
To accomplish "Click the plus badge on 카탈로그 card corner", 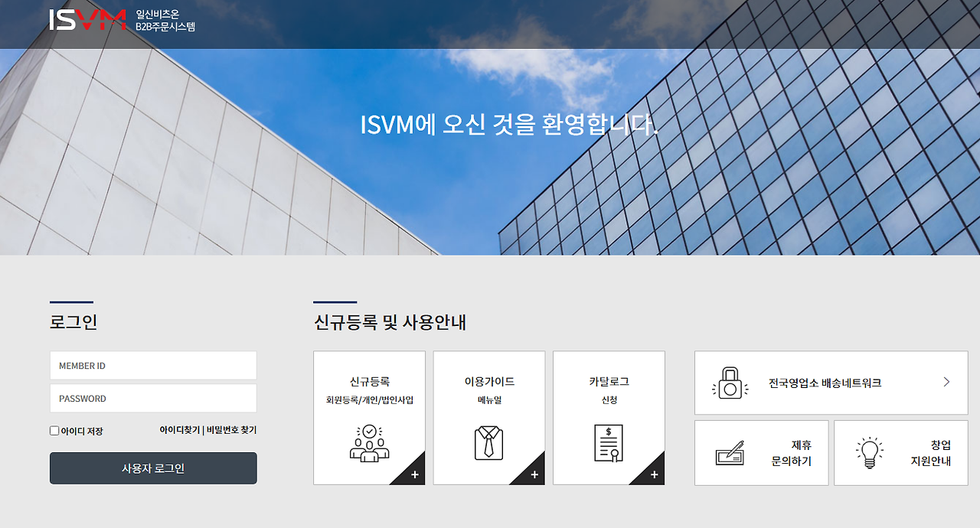I will click(x=654, y=474).
